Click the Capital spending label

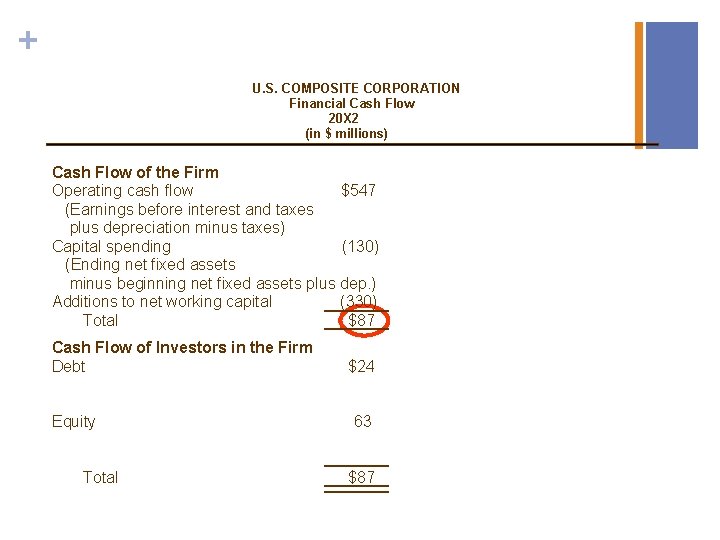pyautogui.click(x=111, y=246)
